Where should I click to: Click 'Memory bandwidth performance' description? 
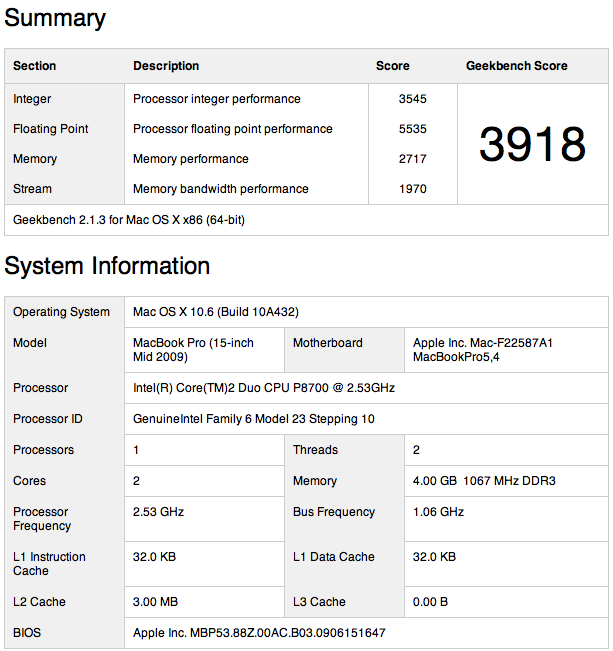coord(221,189)
